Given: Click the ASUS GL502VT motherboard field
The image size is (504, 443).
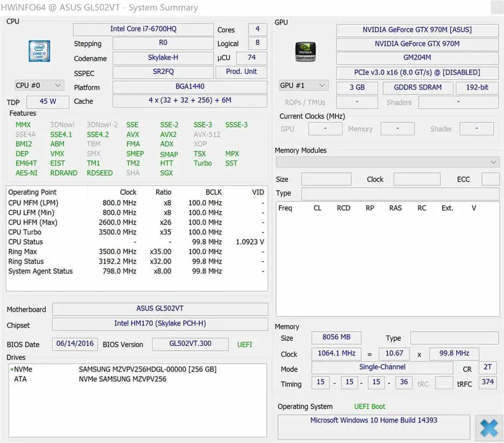Looking at the screenshot, I should tap(160, 309).
